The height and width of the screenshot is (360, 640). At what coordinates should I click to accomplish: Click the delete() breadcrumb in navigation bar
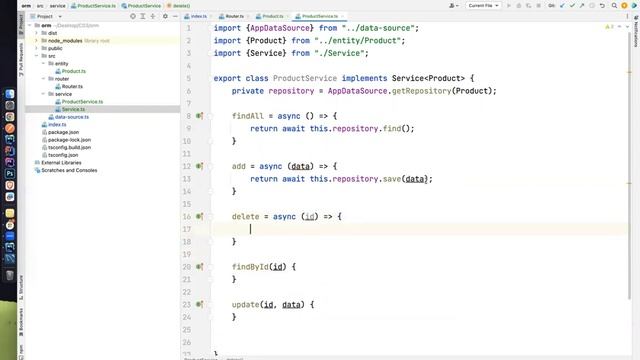tap(178, 6)
